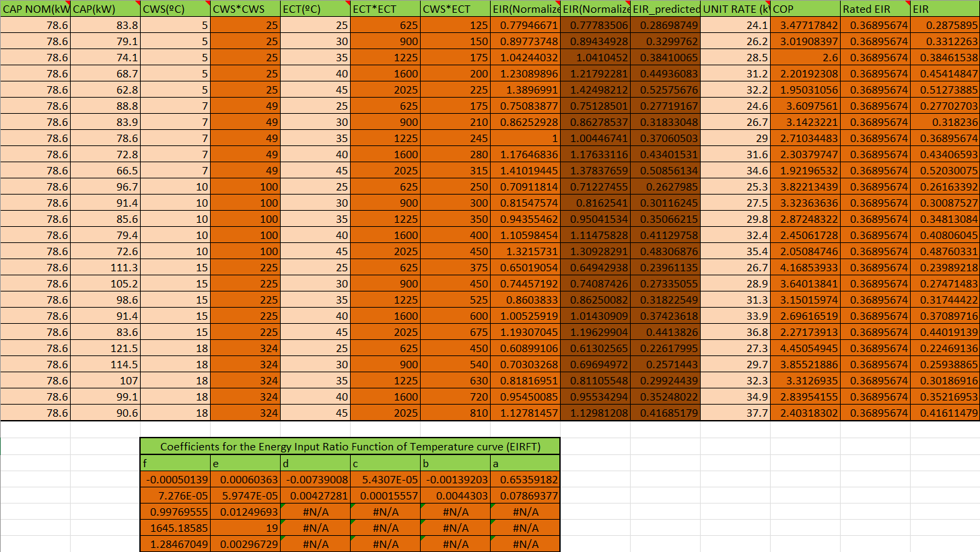Viewport: 980px width, 552px height.
Task: Select the unit rate cell showing 37.7
Action: coord(735,413)
